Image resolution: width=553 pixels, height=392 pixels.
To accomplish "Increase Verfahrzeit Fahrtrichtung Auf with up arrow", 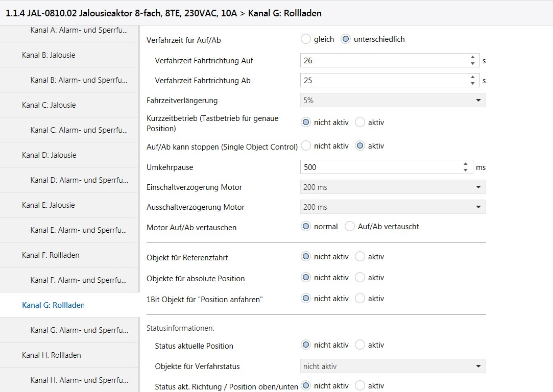I will click(473, 58).
